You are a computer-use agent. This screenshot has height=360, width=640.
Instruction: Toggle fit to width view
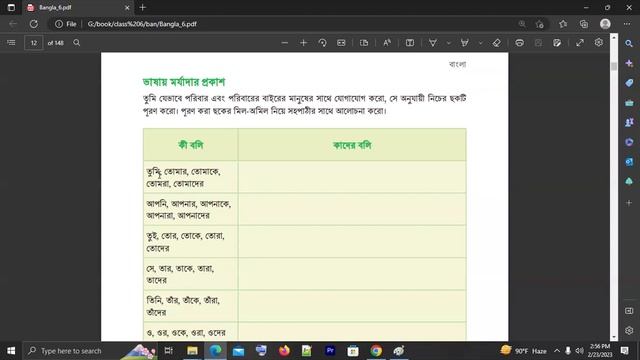tap(341, 43)
